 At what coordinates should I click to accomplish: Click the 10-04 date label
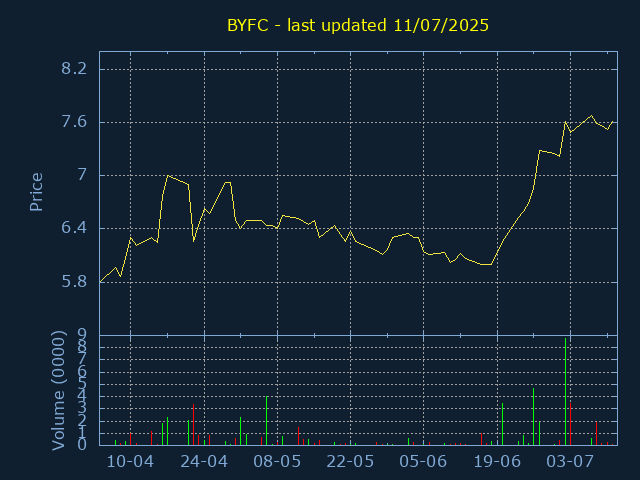tap(130, 462)
